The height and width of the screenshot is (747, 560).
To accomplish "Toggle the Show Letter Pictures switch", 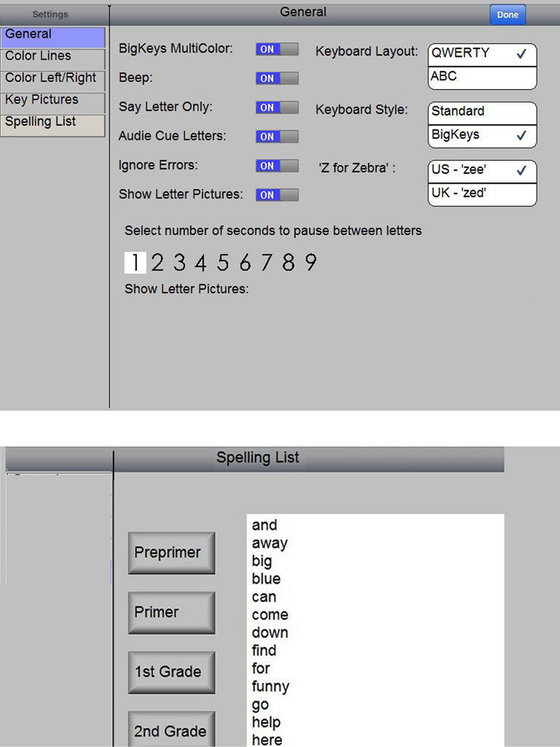I will click(277, 195).
